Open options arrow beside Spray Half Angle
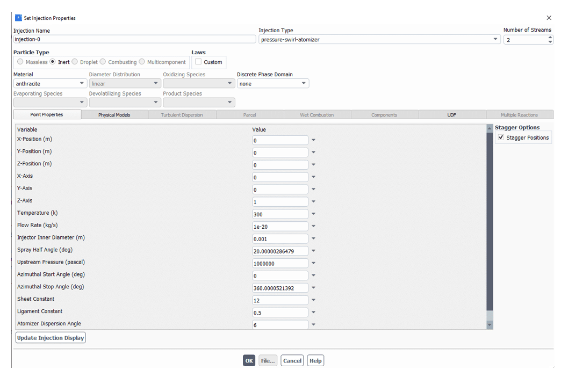 313,251
